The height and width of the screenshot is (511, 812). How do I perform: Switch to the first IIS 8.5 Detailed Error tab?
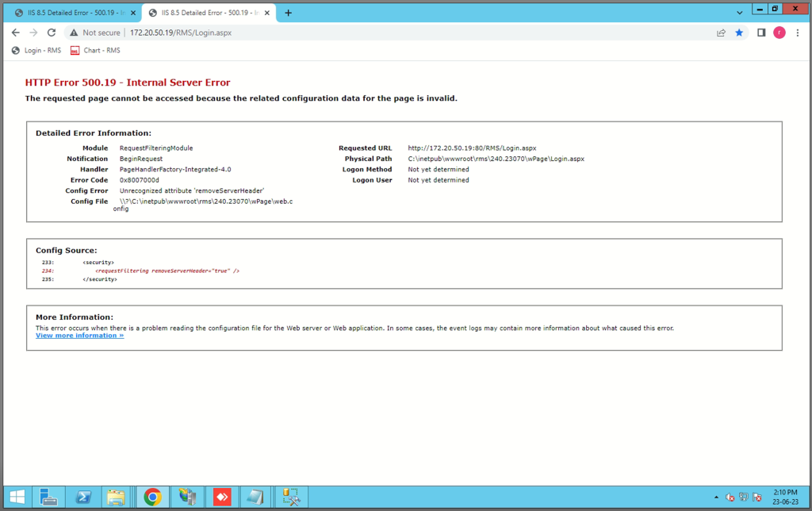click(x=71, y=13)
